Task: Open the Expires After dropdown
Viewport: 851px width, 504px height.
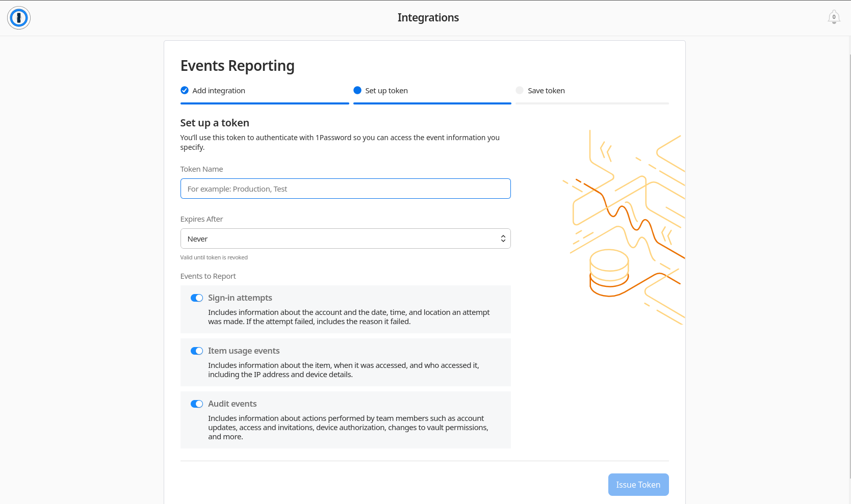Action: (345, 238)
